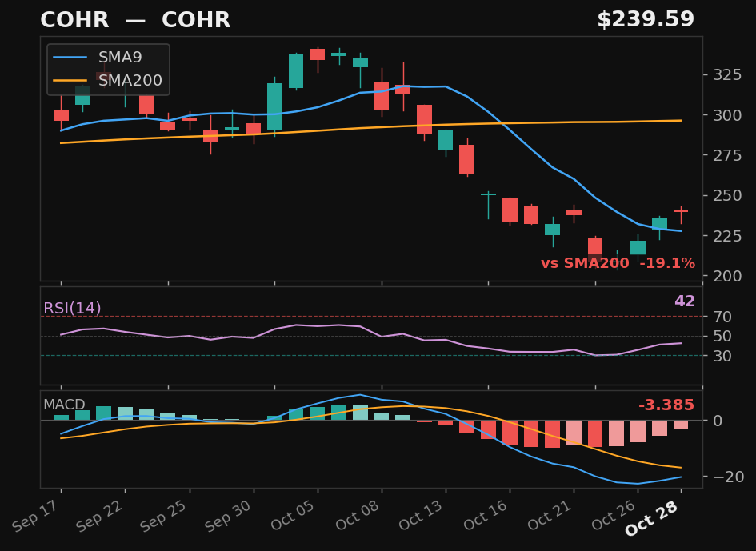Click the Sep 22 date label
The height and width of the screenshot is (551, 756).
point(101,516)
